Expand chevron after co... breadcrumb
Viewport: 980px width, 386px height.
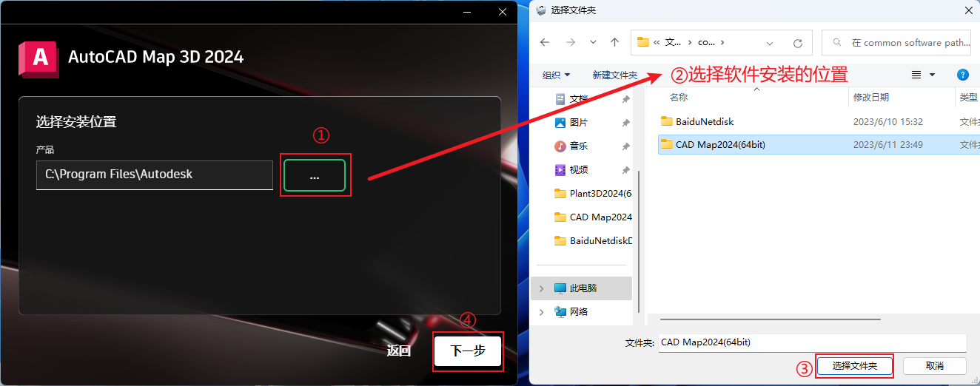[x=722, y=42]
